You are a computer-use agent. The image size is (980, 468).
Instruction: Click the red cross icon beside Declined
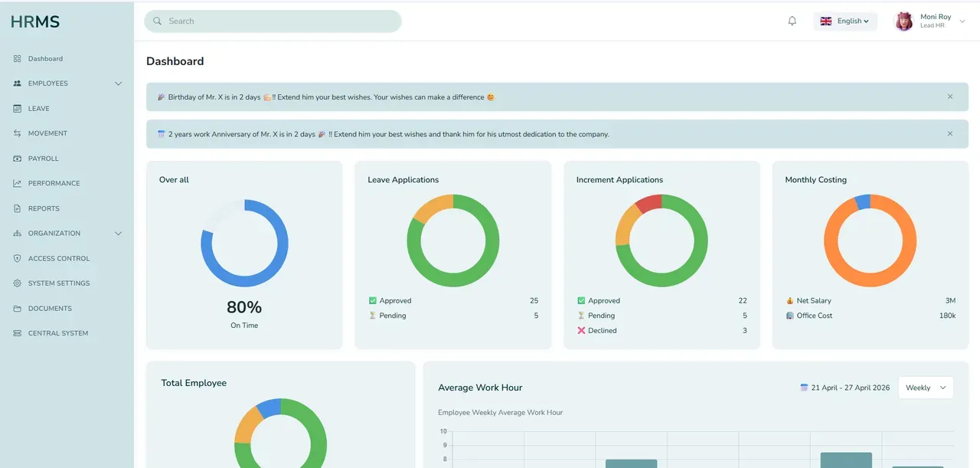coord(581,331)
